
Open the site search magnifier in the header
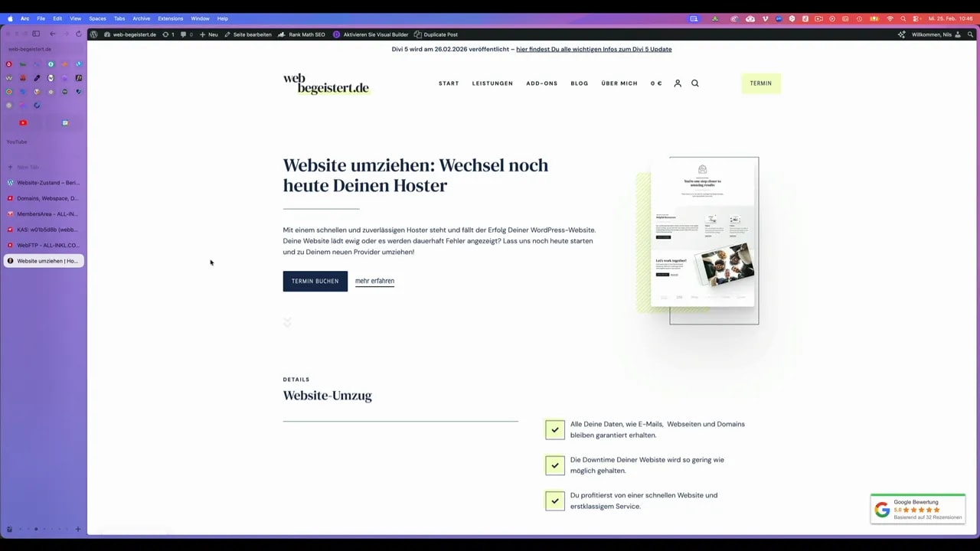tap(694, 83)
